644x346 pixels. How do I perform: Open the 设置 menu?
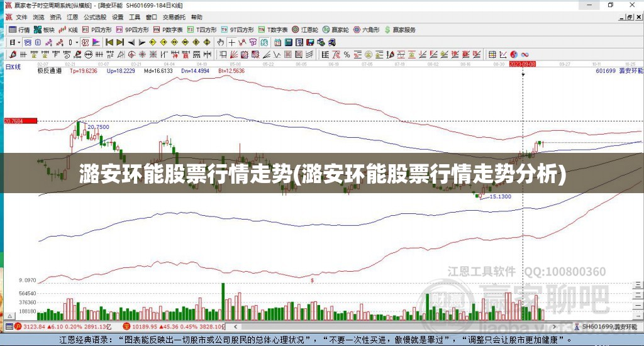[x=118, y=17]
